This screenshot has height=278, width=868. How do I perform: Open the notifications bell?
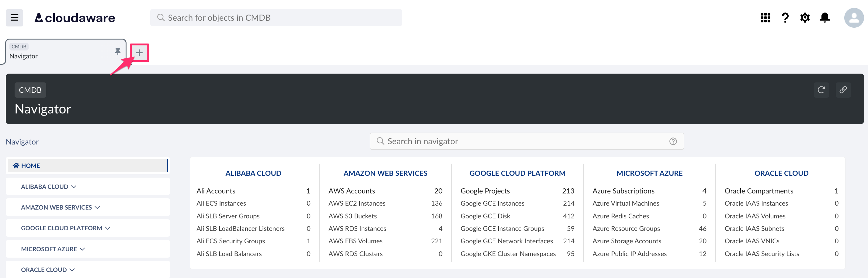pyautogui.click(x=825, y=18)
